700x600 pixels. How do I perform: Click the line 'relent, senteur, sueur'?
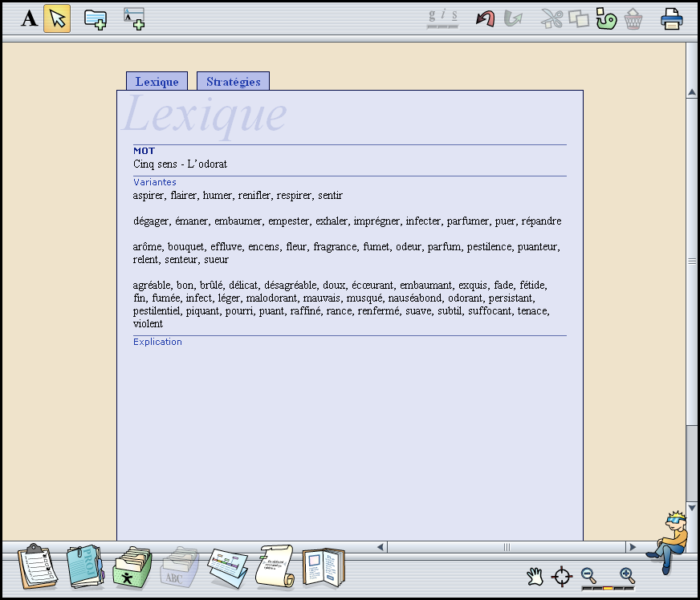pyautogui.click(x=181, y=260)
